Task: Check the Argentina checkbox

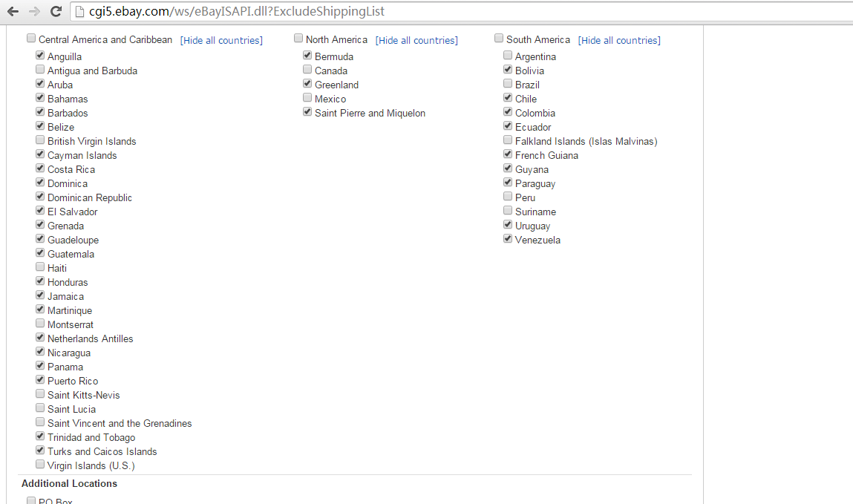Action: [508, 56]
